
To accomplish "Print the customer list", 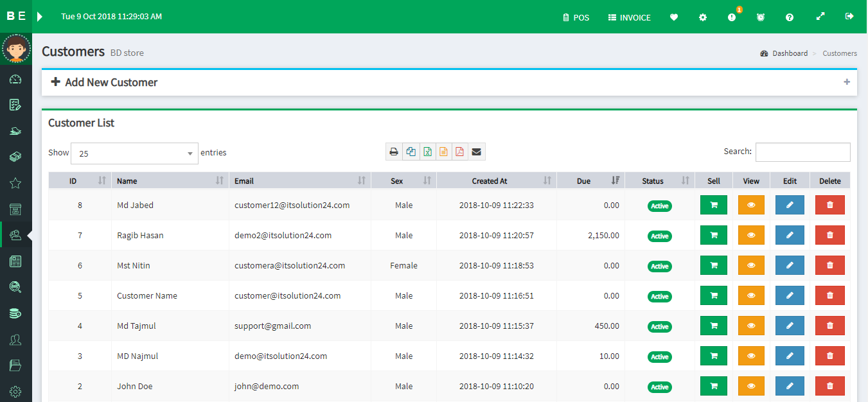I will pos(394,152).
